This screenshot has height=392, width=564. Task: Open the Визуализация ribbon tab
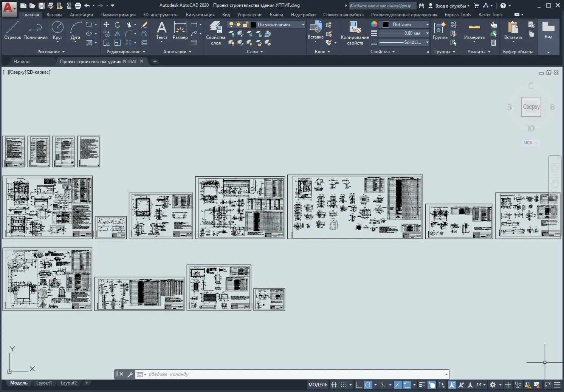[x=200, y=15]
